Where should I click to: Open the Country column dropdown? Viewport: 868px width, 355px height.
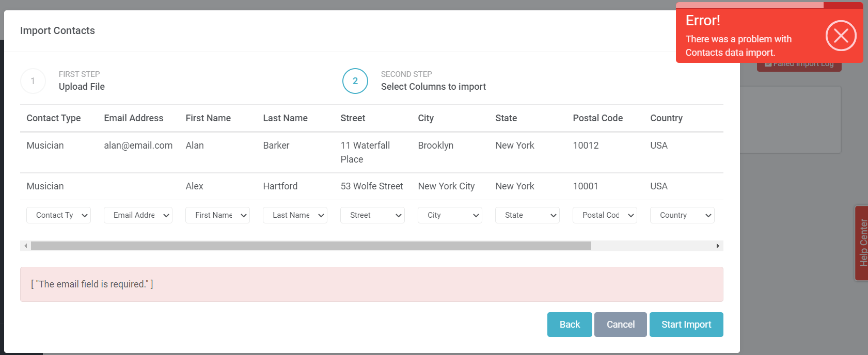(x=682, y=215)
